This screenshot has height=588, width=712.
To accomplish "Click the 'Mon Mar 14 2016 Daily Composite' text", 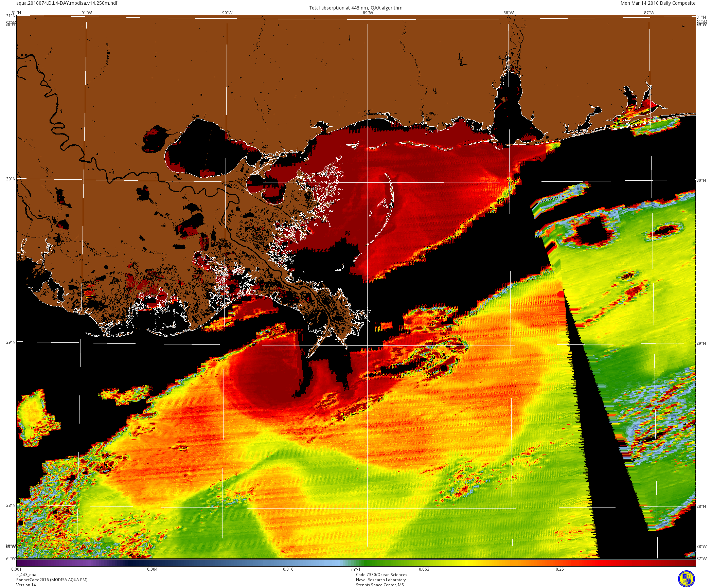I will point(658,3).
